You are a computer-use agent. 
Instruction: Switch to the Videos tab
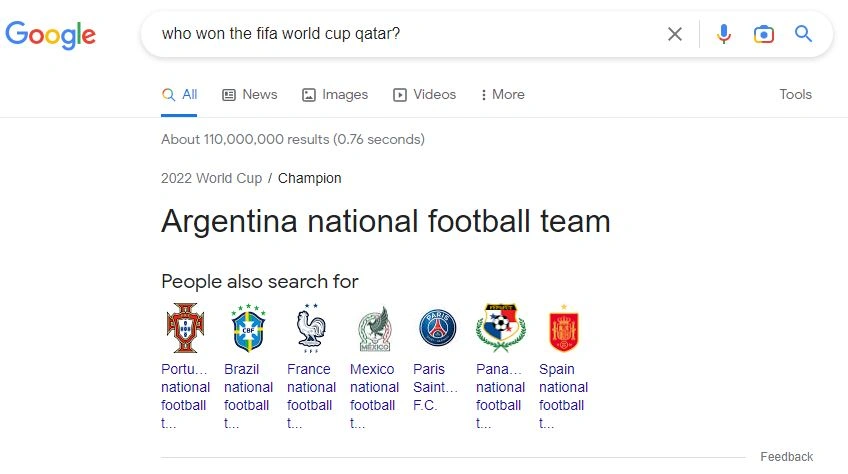(x=424, y=95)
